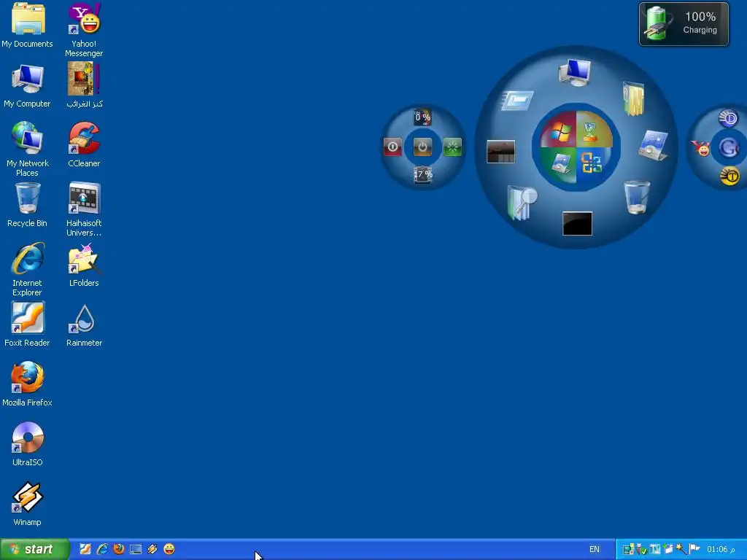The height and width of the screenshot is (560, 747).
Task: Open the Haihaisoft Universal Player shortcut
Action: tap(84, 209)
